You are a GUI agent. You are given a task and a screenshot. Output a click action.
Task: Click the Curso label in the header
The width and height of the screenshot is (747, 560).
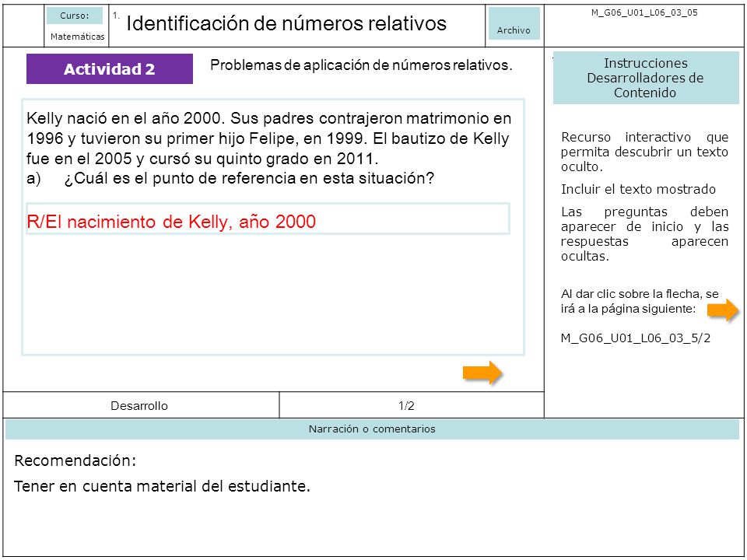[75, 16]
